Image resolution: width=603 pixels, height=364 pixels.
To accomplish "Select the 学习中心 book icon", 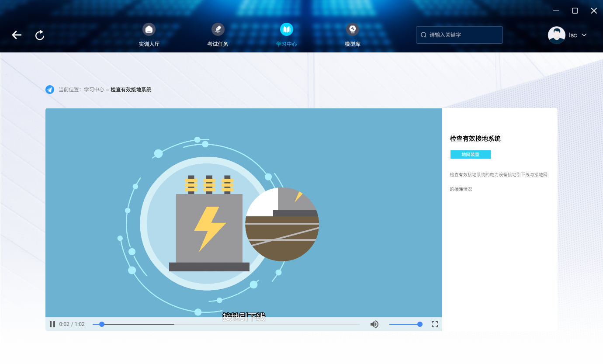I will (287, 29).
